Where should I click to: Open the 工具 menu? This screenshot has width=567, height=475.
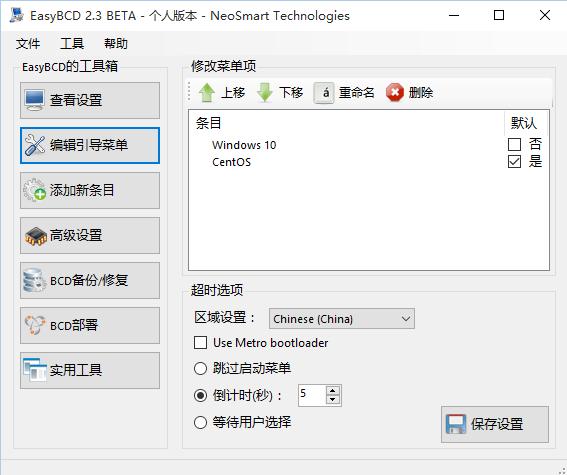72,44
